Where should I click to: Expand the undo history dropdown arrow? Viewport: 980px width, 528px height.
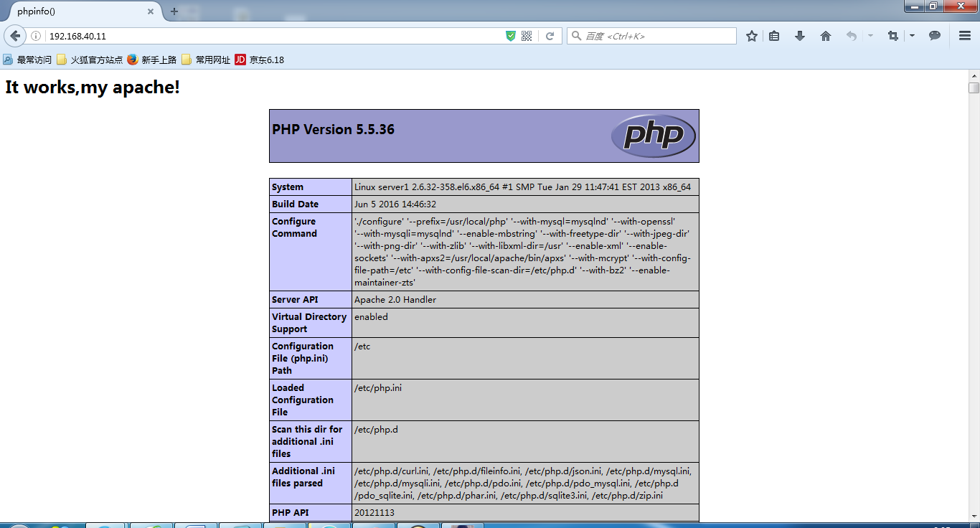point(870,35)
